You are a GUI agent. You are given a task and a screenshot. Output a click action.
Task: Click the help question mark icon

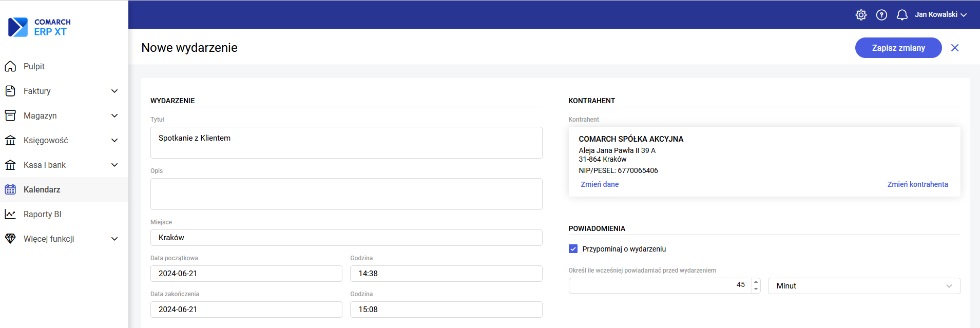[x=881, y=15]
